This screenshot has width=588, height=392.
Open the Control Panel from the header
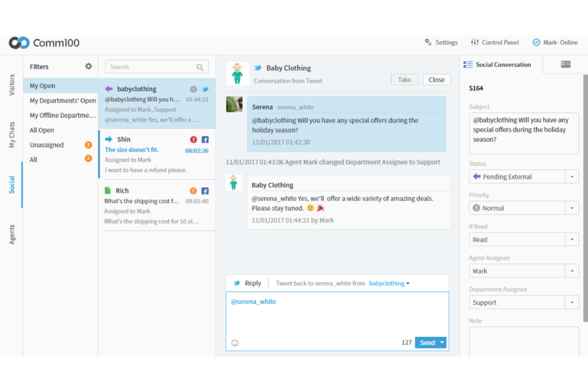coord(495,42)
